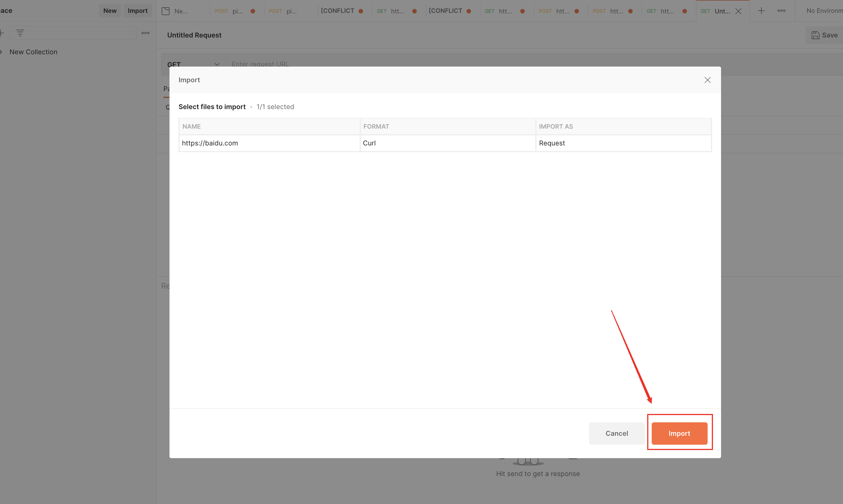The height and width of the screenshot is (504, 843).
Task: Open new tab with plus icon
Action: 761,11
